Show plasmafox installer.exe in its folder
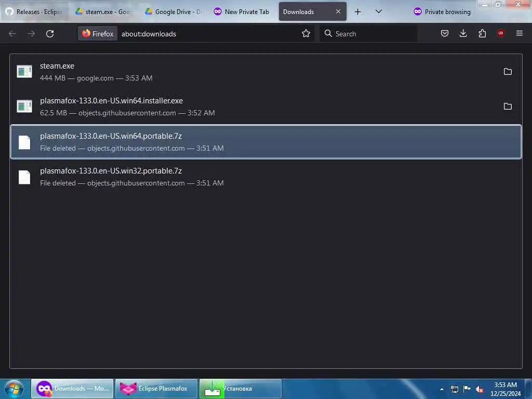The image size is (532, 399). [x=508, y=107]
